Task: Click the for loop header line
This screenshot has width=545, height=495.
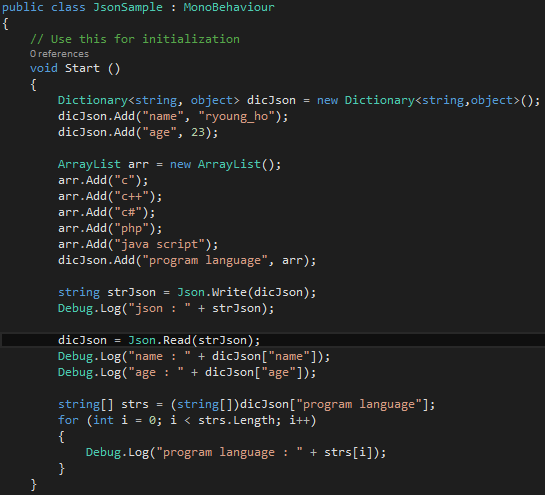Action: (187, 420)
